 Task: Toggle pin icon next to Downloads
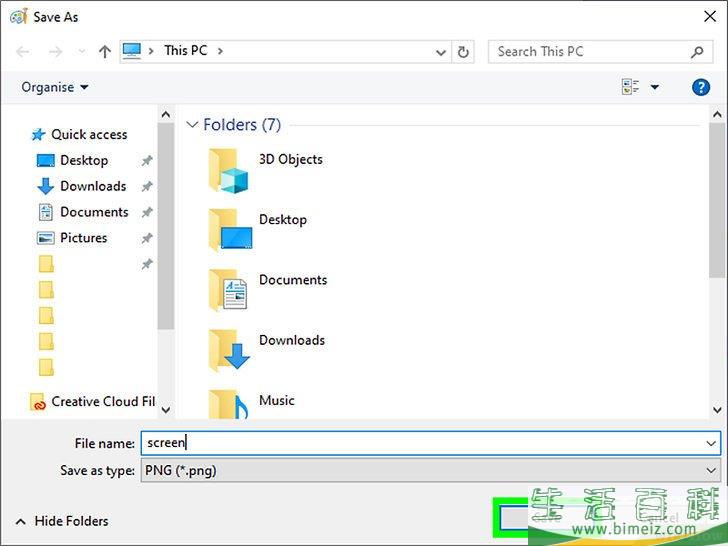(147, 187)
